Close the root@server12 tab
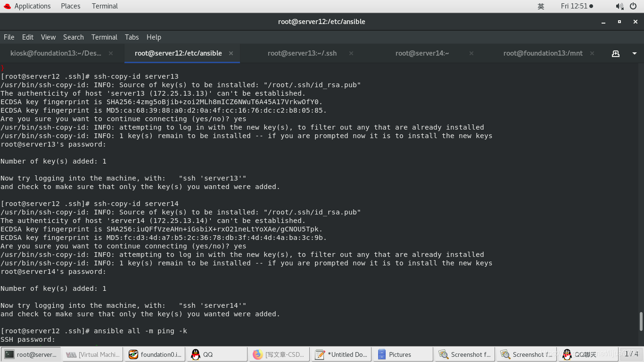 (231, 53)
